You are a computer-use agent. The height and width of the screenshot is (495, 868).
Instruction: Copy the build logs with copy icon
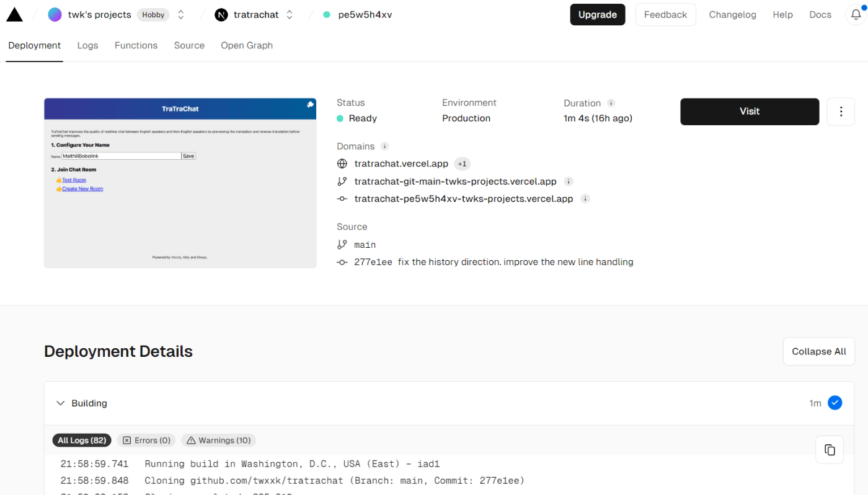pos(830,450)
